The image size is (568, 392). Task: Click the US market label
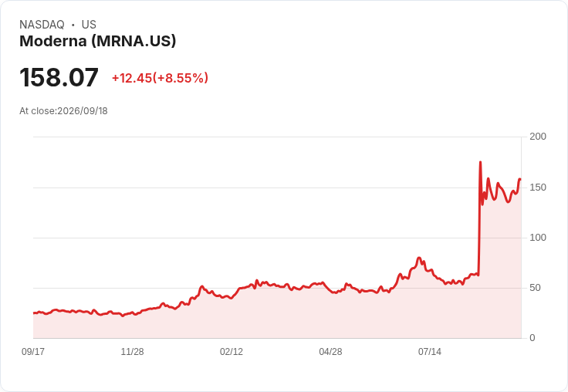point(89,25)
